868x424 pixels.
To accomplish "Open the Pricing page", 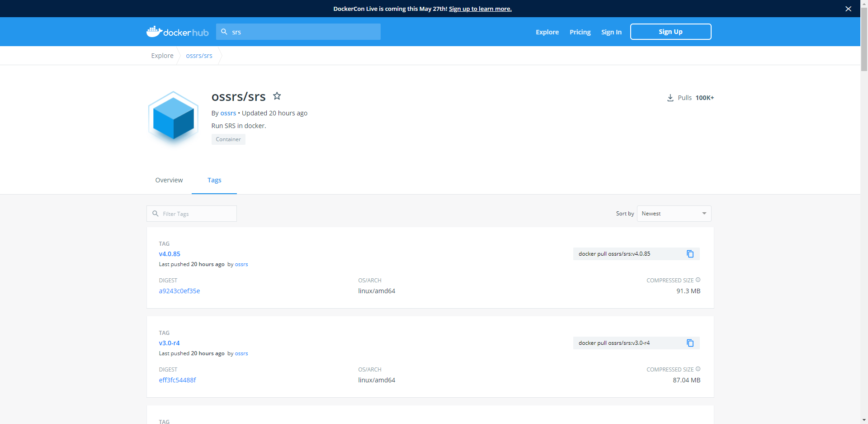I will point(580,32).
